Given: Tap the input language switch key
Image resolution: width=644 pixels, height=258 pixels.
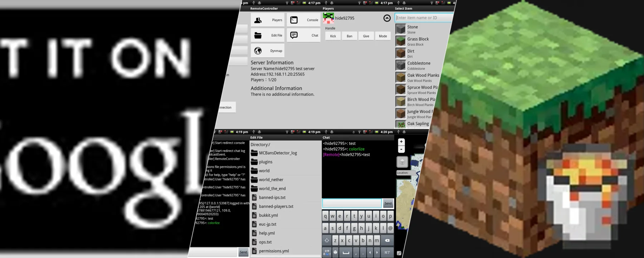Looking at the screenshot, I should pos(327,252).
